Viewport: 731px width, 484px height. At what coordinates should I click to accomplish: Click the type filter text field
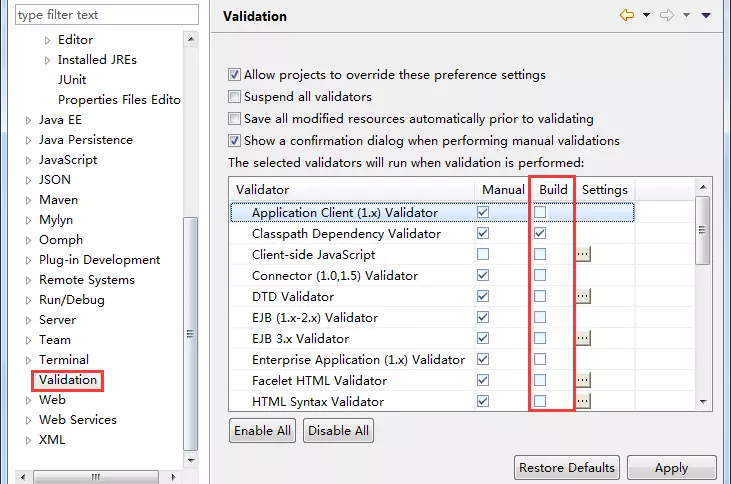(x=98, y=15)
